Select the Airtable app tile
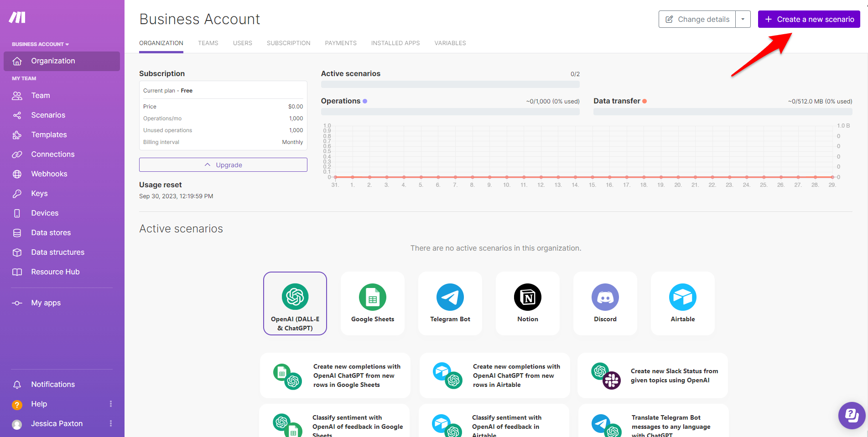The height and width of the screenshot is (437, 868). pos(683,303)
